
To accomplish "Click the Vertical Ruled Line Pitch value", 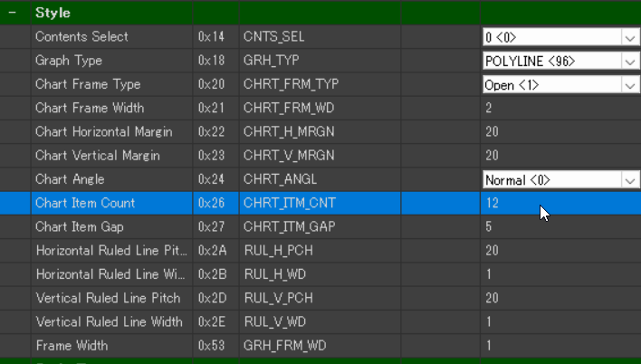I will (x=560, y=298).
